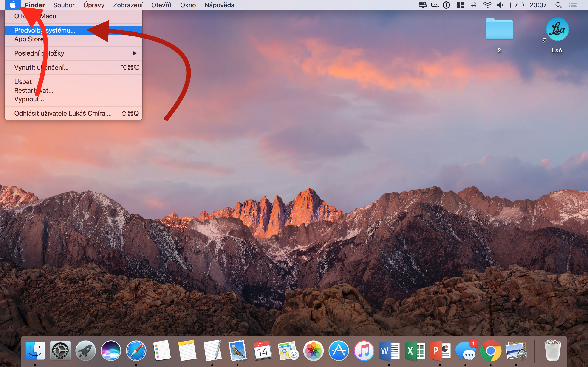Open the volume control in menu bar
The image size is (588, 367).
[500, 5]
